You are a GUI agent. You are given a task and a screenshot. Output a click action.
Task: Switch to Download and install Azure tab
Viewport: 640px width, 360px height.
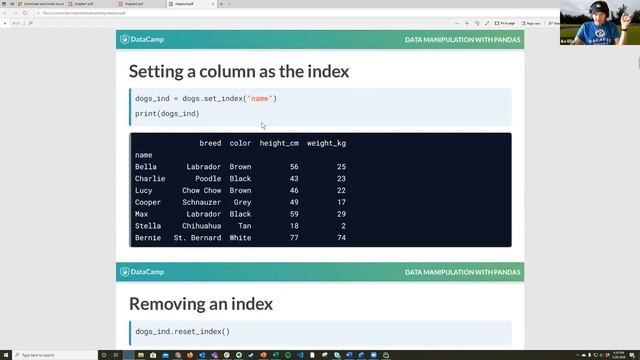click(41, 4)
